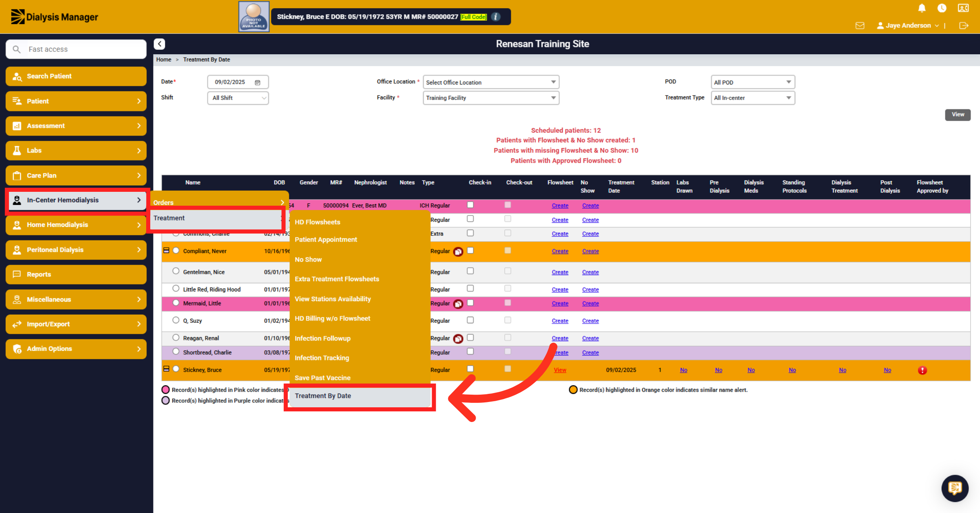Tick Check-in box for Ever, Best MD row

click(x=470, y=205)
